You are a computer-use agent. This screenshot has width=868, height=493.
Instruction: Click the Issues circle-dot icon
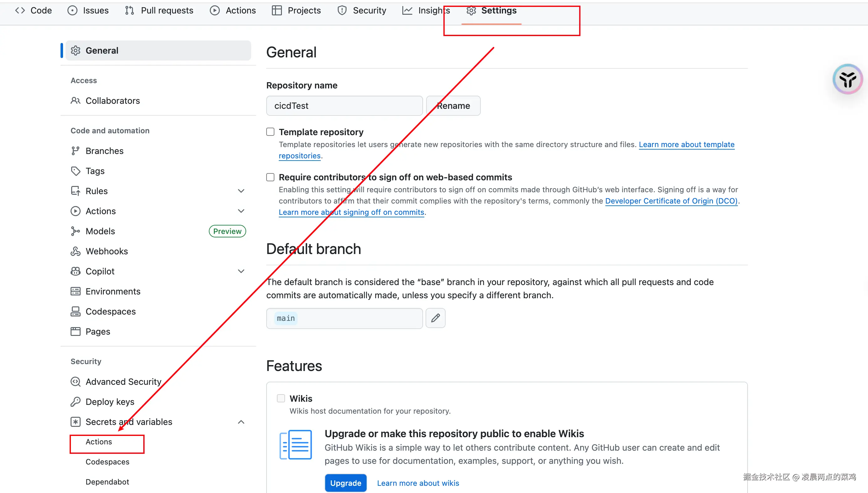(x=72, y=10)
